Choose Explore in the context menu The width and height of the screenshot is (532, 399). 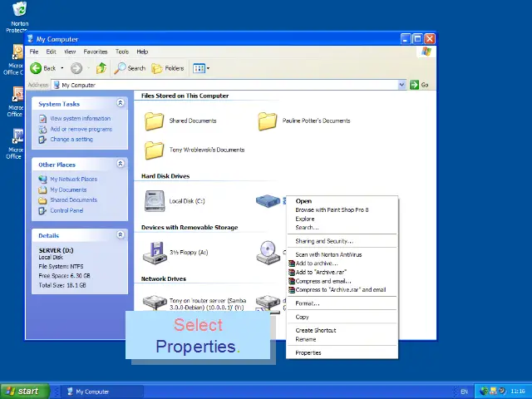342,219
